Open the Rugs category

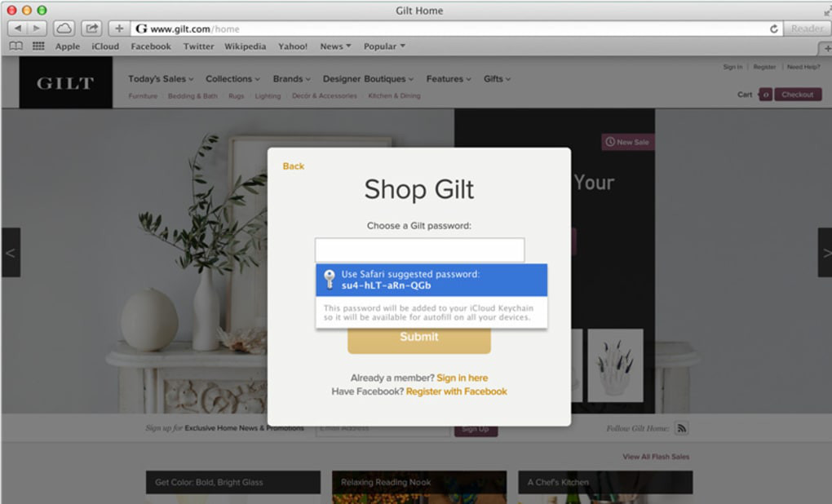(x=236, y=96)
